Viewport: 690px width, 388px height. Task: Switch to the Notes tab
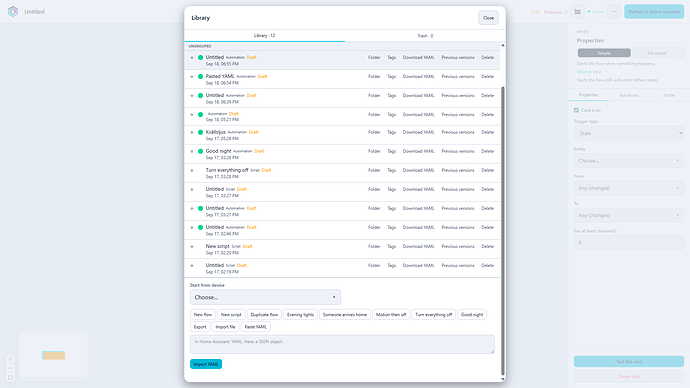(x=669, y=95)
